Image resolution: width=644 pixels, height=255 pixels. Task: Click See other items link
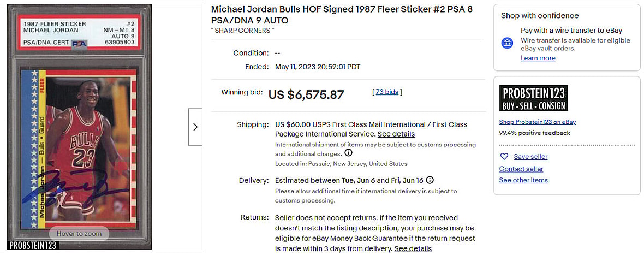tap(523, 180)
